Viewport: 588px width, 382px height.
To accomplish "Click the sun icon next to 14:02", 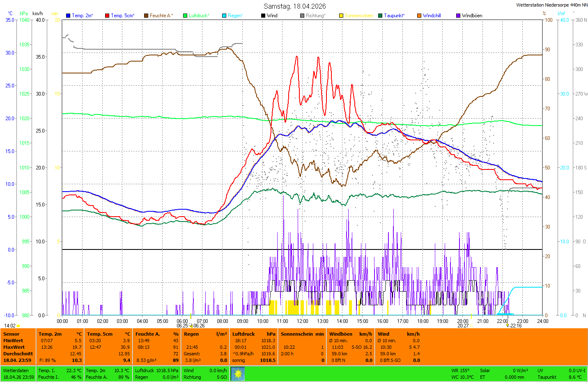I will 18,326.
